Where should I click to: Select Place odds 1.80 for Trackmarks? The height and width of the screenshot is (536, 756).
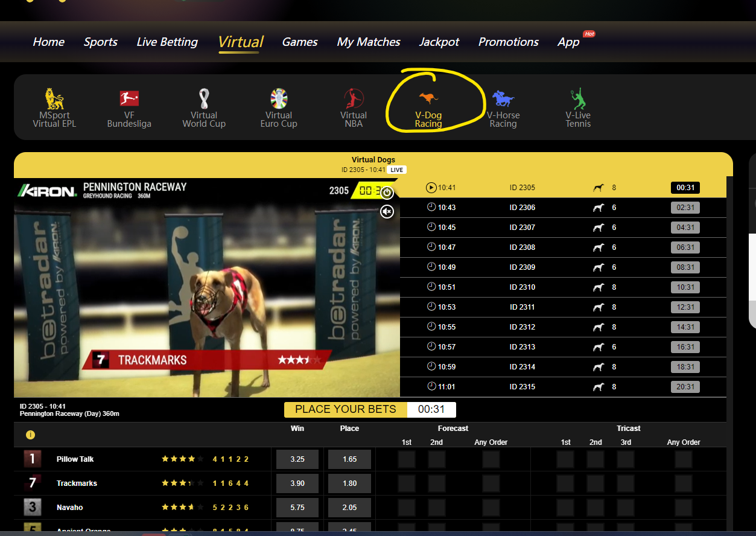(x=349, y=483)
